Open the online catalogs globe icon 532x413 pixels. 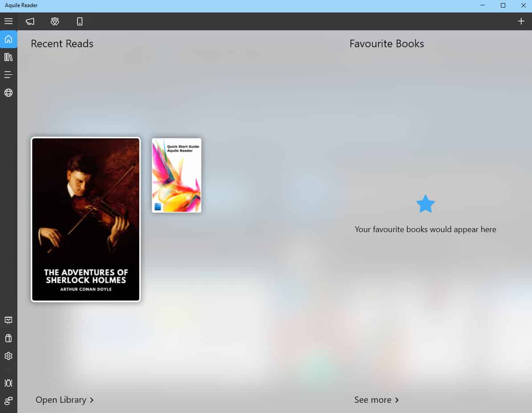pos(8,93)
